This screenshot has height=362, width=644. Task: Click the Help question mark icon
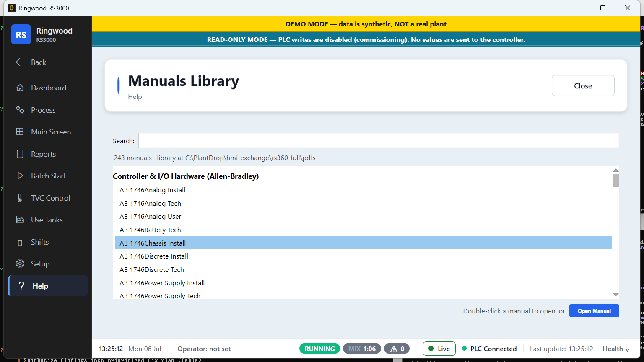(x=21, y=286)
